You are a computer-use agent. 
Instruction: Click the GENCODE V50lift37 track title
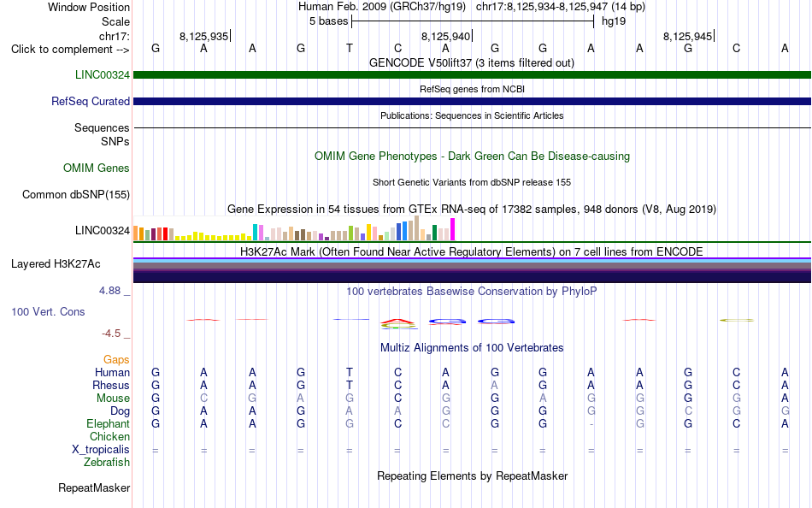pos(472,62)
